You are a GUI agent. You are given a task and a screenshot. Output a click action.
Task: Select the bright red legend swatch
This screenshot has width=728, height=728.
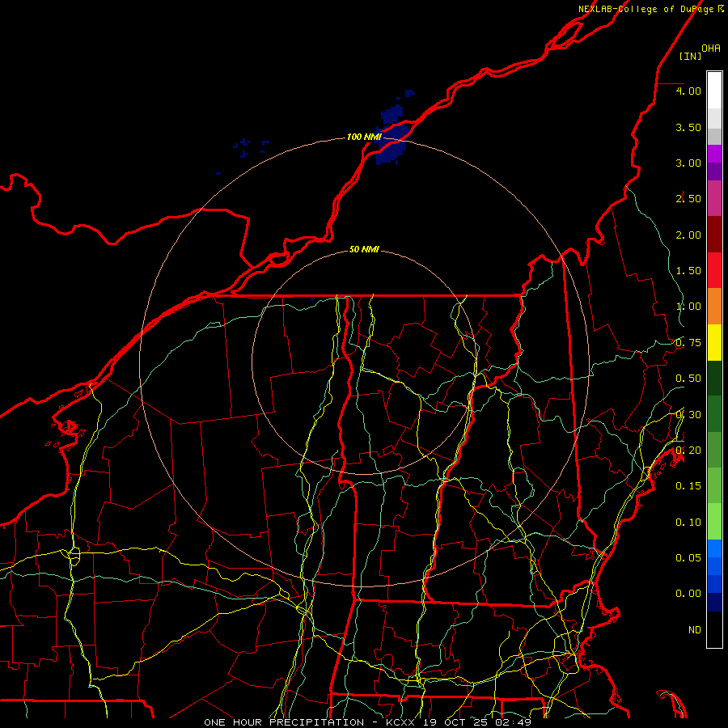click(714, 271)
